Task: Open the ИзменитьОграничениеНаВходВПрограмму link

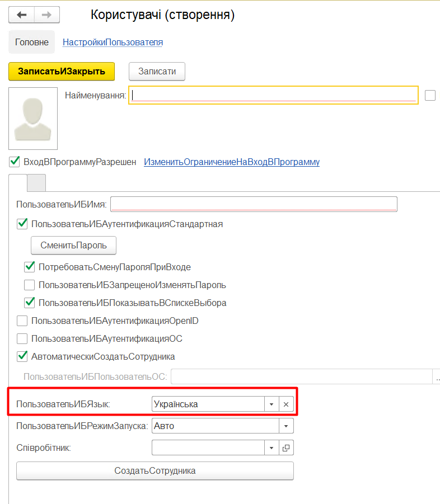Action: (232, 162)
